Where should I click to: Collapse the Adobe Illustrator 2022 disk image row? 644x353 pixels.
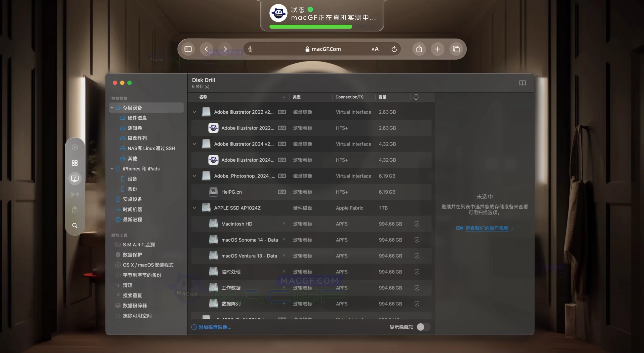[194, 112]
